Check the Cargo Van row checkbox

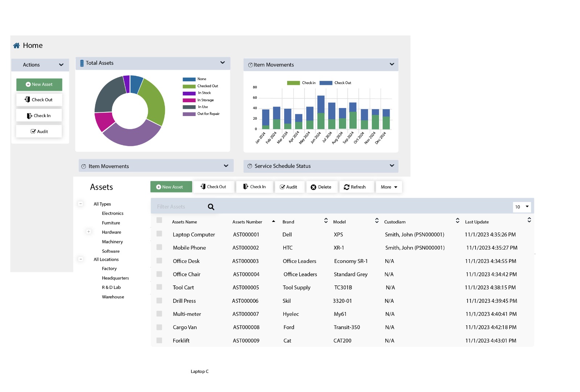pos(159,327)
